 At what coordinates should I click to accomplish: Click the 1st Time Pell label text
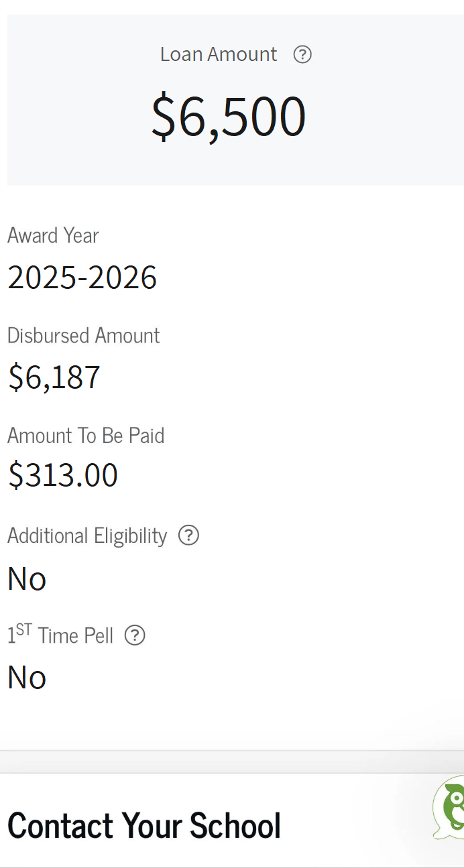60,634
